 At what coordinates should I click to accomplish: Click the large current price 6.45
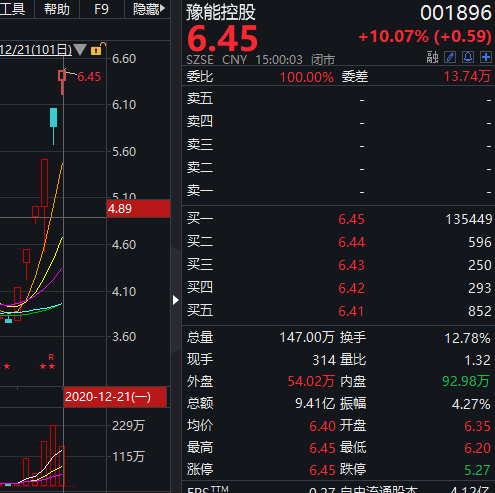tap(222, 39)
